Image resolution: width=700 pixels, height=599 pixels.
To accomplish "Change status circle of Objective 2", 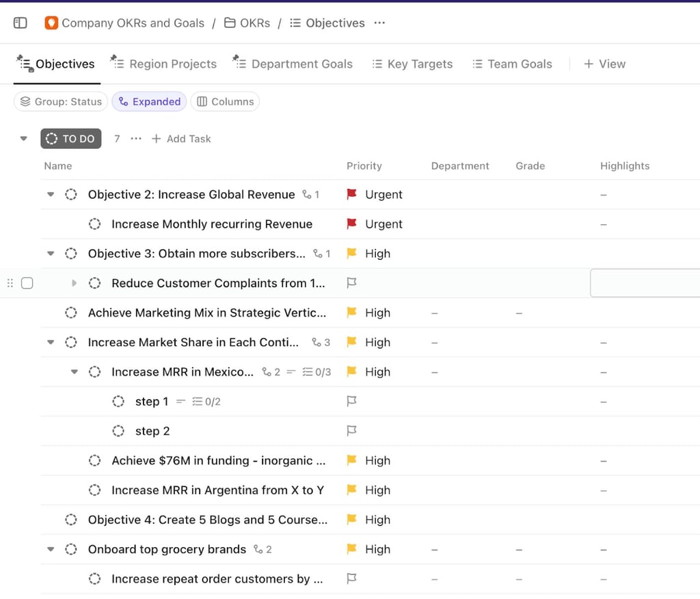I will point(71,194).
